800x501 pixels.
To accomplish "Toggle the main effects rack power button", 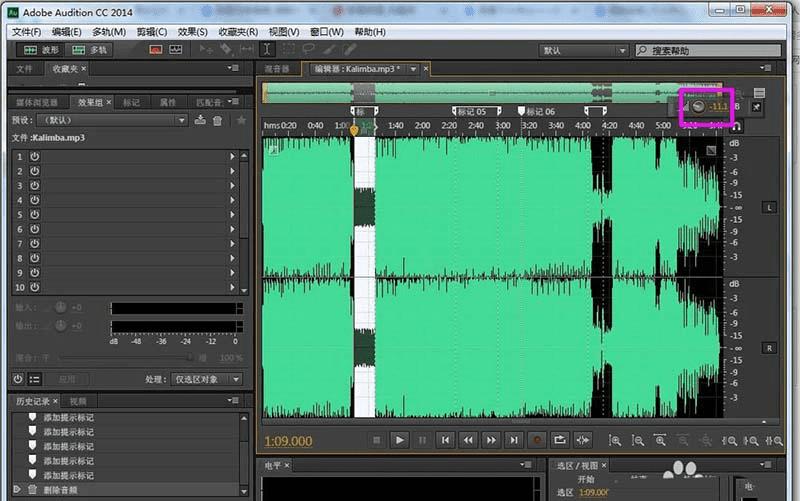I will click(x=18, y=379).
